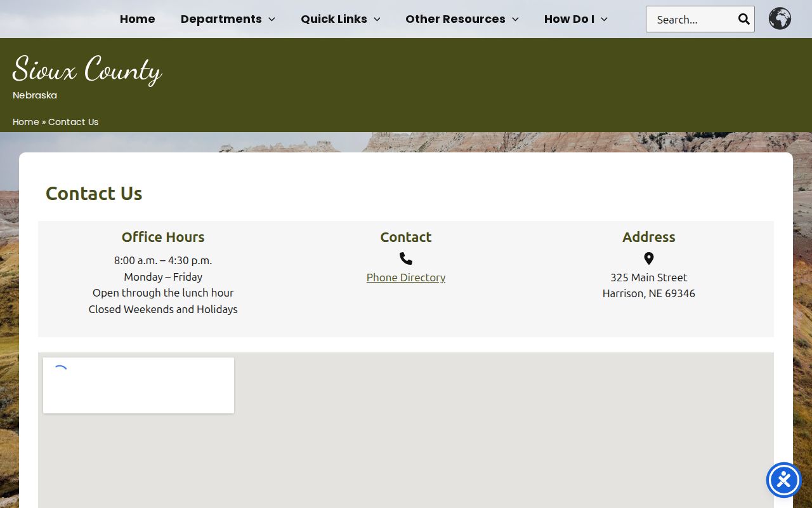Click the Sioux County site title

click(x=87, y=69)
